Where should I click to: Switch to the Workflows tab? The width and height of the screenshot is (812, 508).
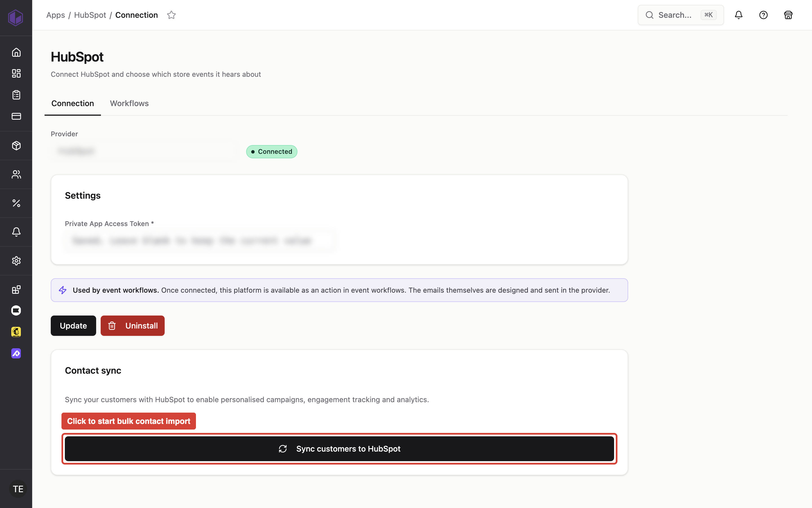[x=129, y=104]
